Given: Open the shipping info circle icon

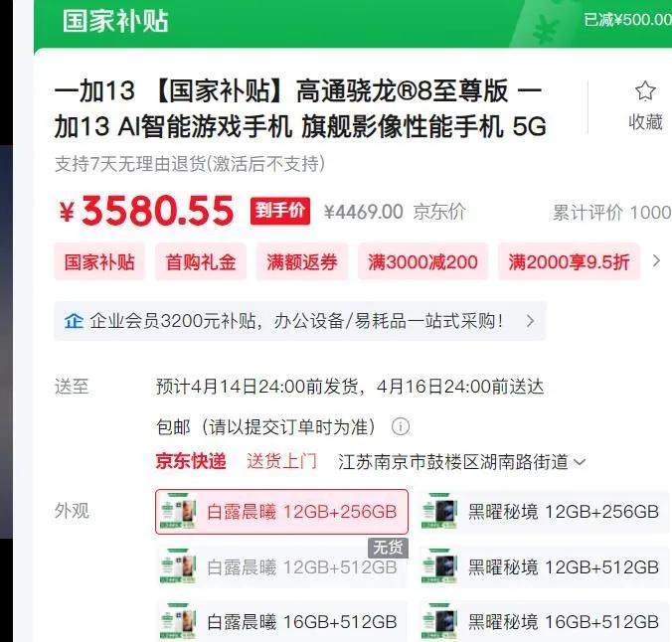Looking at the screenshot, I should pos(401,427).
